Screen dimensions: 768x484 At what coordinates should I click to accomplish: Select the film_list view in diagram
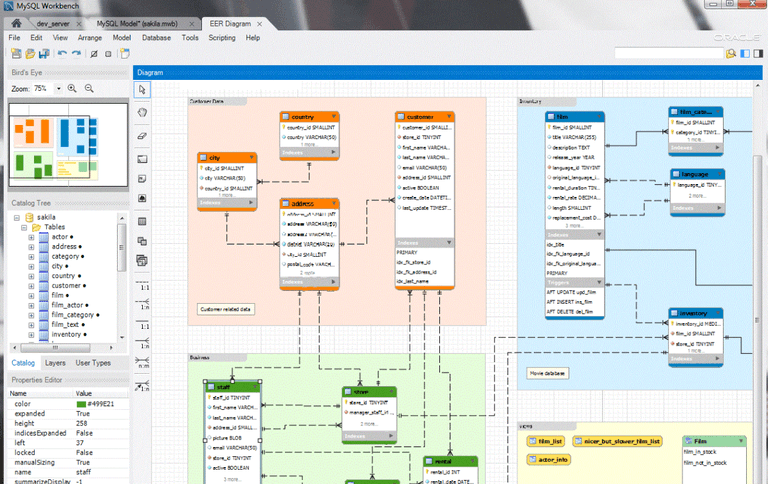546,441
